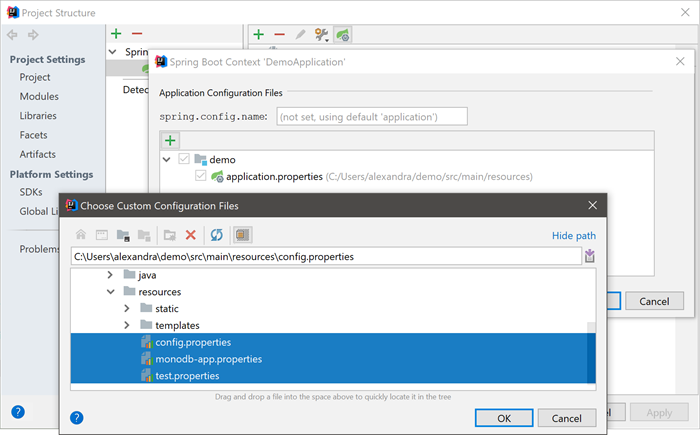Click config.properties file icon
Screen dimensions: 700x435
coord(147,342)
